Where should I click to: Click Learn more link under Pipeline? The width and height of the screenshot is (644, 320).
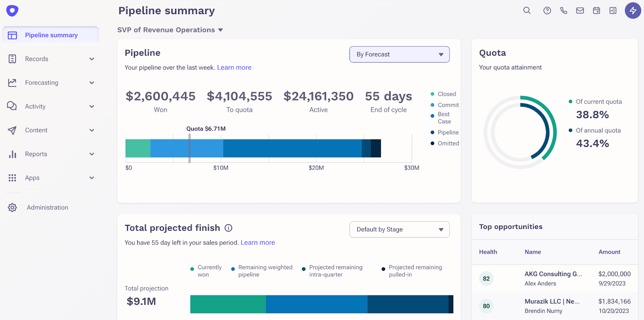pos(234,68)
